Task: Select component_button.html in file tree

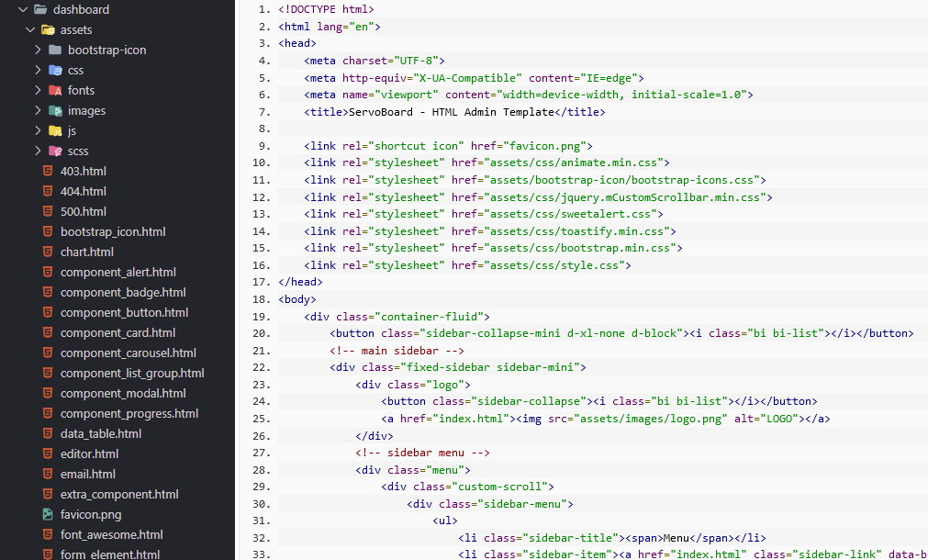Action: tap(124, 312)
